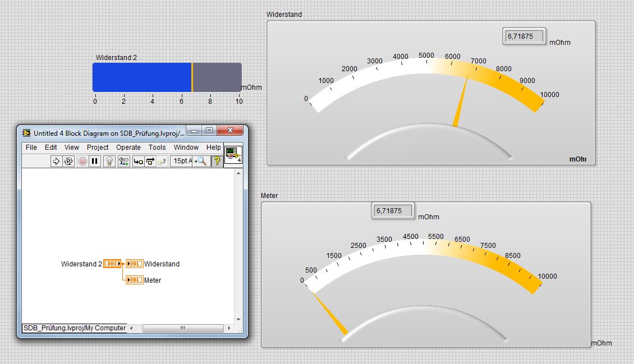Click the mOhm unit next to Meter display
Viewport: 634px width, 364px height.
pos(429,217)
